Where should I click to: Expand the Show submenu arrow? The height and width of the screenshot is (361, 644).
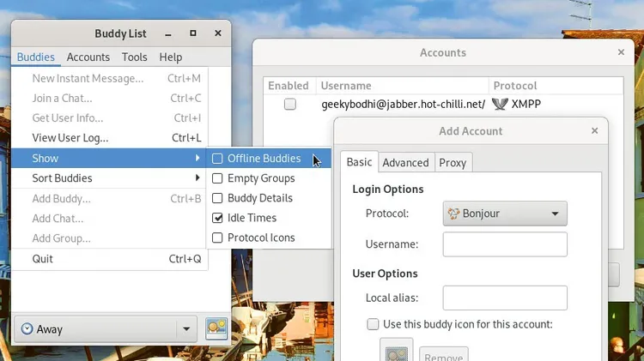tap(197, 158)
